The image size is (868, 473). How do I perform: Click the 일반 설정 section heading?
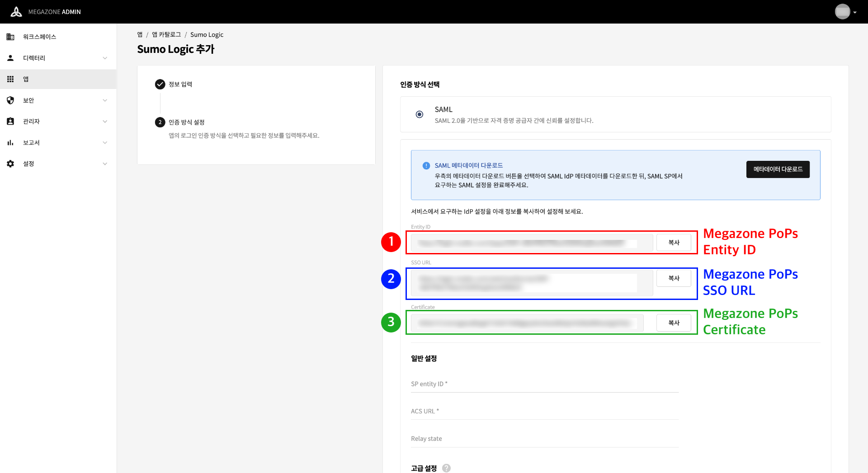tap(424, 358)
